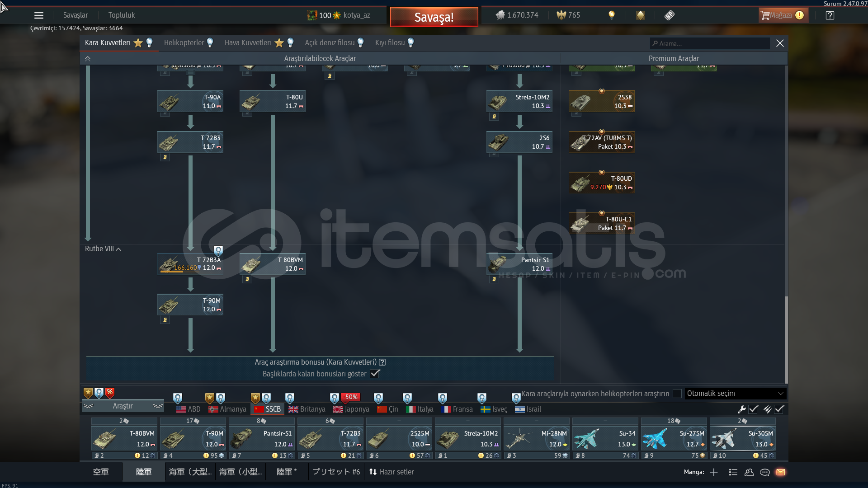
Task: Open the Topluluk menu
Action: [x=122, y=15]
